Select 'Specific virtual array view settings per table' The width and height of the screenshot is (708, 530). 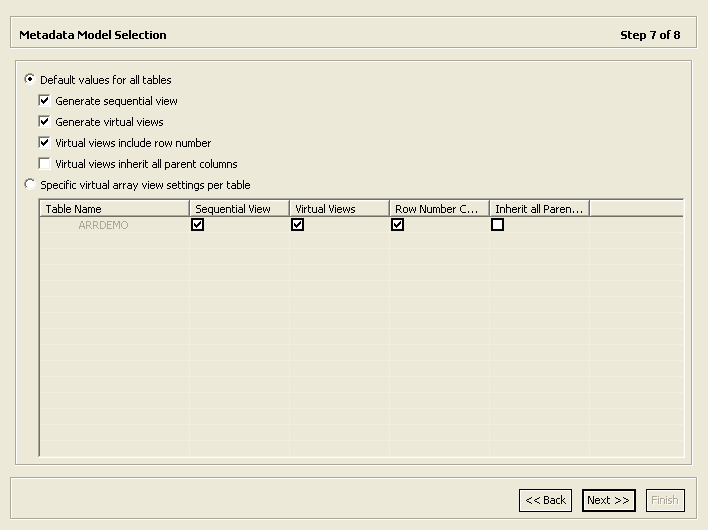click(30, 185)
